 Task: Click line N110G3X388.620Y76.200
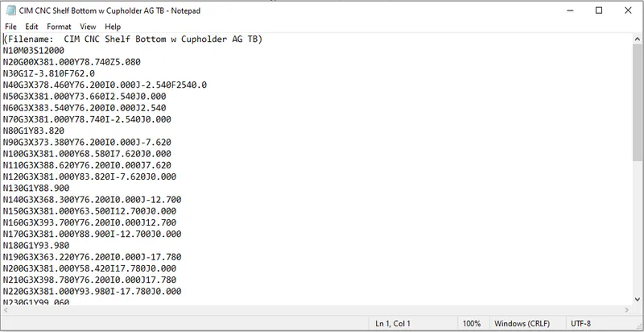[87, 165]
